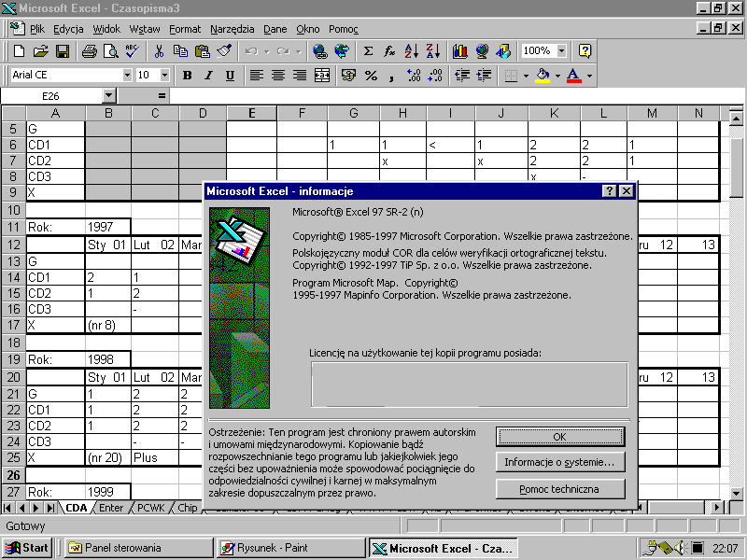The image size is (747, 560).
Task: Toggle Underline formatting
Action: point(230,76)
